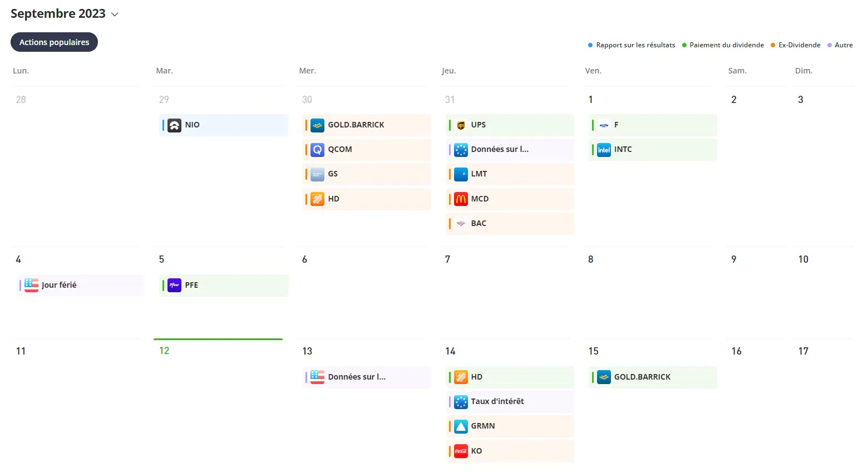Select today's date 12 in the calendar

[x=164, y=351]
